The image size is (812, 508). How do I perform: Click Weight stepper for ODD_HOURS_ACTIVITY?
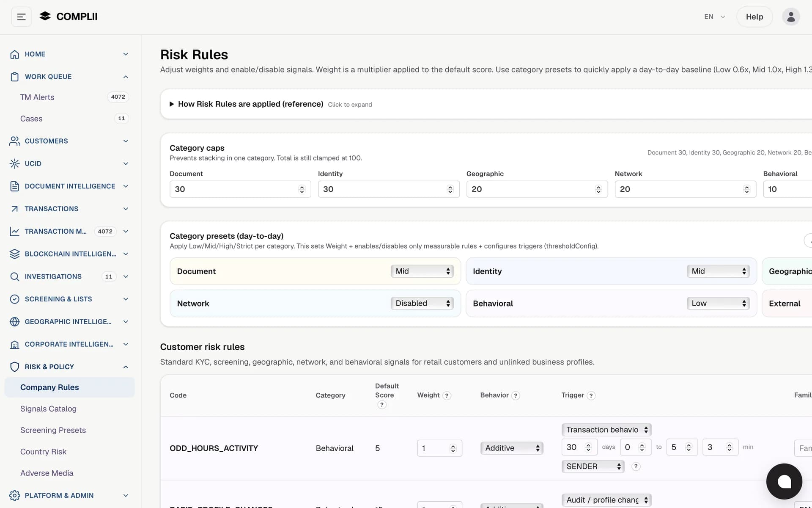coord(453,448)
